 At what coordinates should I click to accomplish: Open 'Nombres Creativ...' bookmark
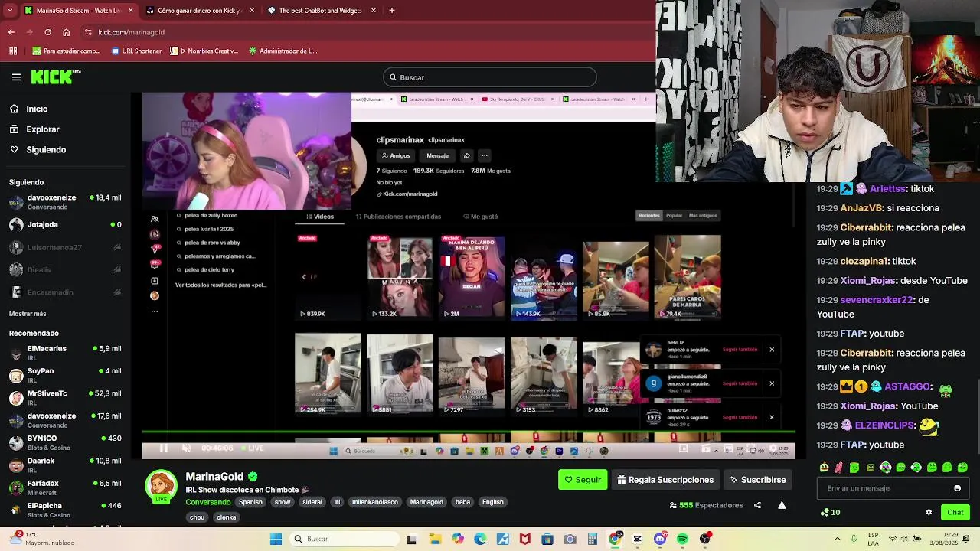coord(204,51)
